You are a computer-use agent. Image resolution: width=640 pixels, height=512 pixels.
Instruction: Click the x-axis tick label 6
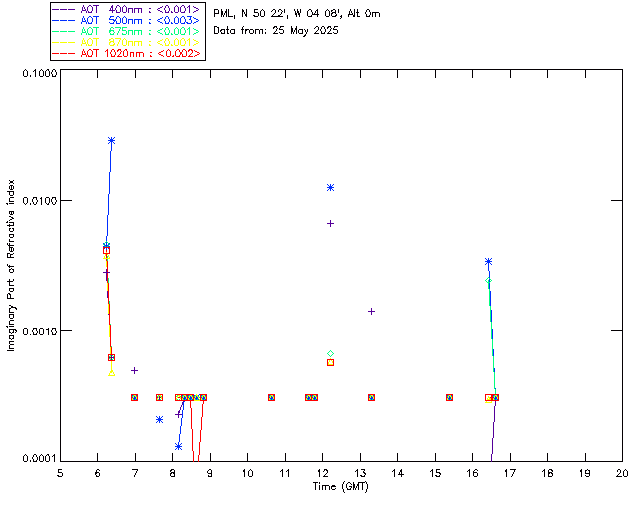(98, 473)
